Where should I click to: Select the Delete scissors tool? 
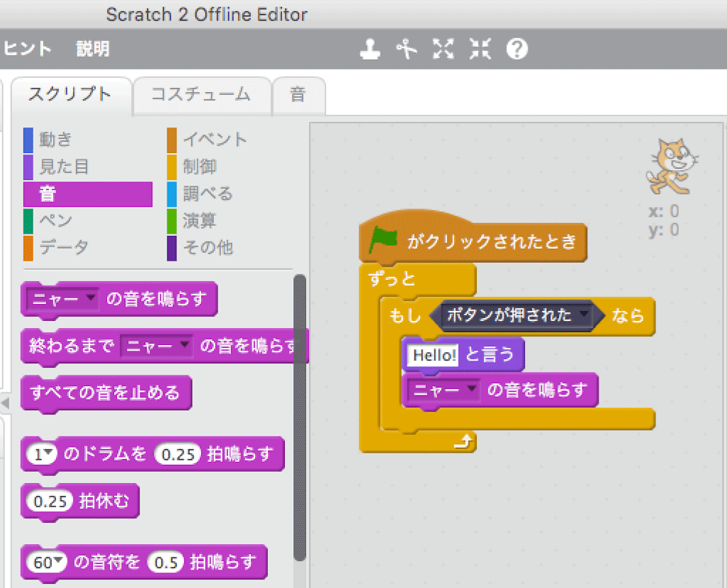407,49
